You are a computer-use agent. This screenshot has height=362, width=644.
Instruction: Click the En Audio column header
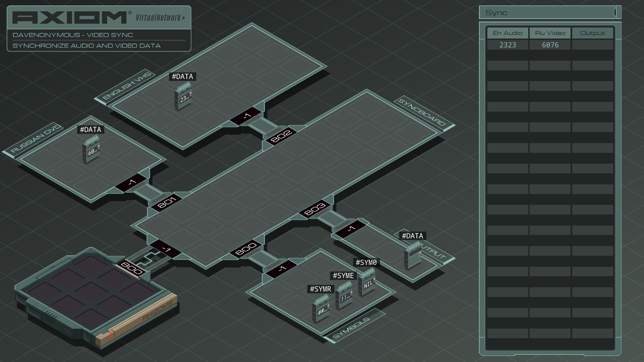pyautogui.click(x=507, y=33)
